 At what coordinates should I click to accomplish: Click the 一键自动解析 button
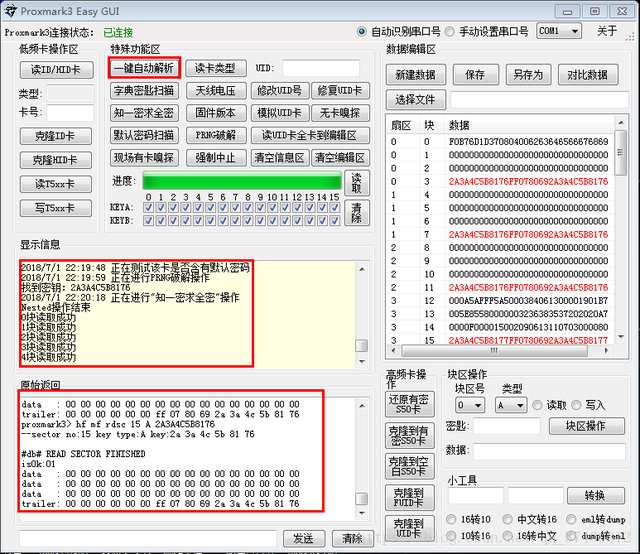pyautogui.click(x=144, y=68)
